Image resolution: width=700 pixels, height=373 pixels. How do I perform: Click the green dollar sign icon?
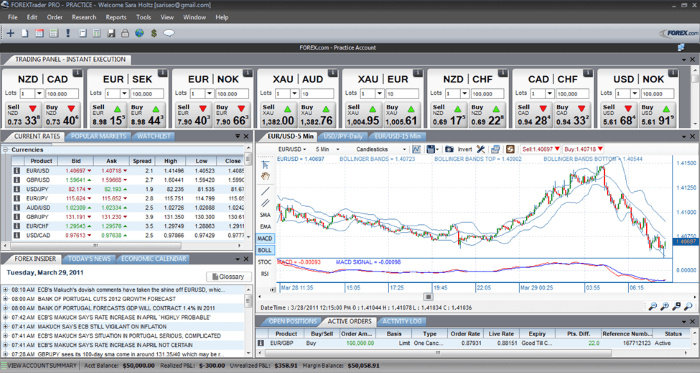154,33
